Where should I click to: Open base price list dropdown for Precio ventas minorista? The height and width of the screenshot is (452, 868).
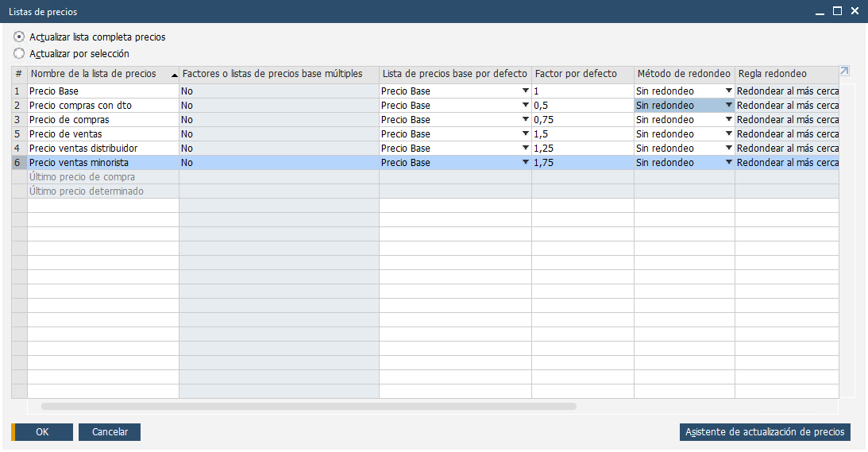point(525,163)
